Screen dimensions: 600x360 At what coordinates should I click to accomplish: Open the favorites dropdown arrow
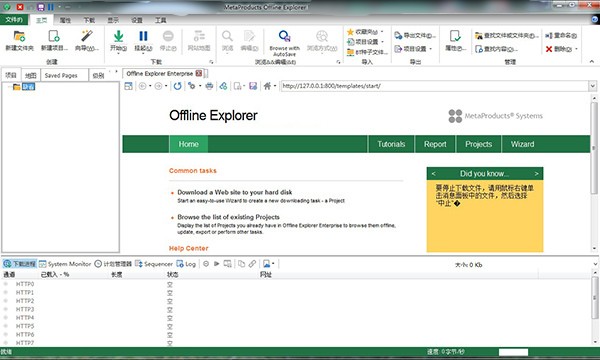[x=382, y=32]
